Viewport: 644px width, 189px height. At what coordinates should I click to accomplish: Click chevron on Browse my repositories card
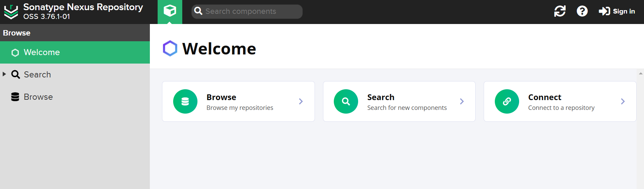[x=301, y=101]
